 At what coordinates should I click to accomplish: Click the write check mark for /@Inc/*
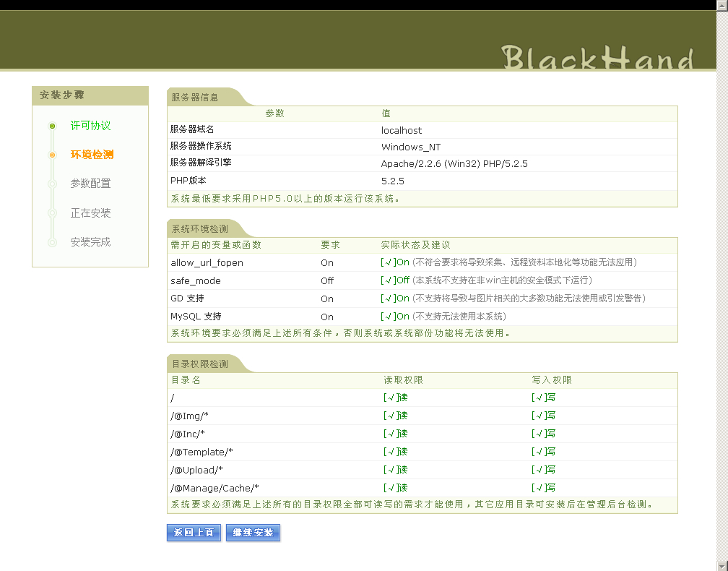(544, 434)
